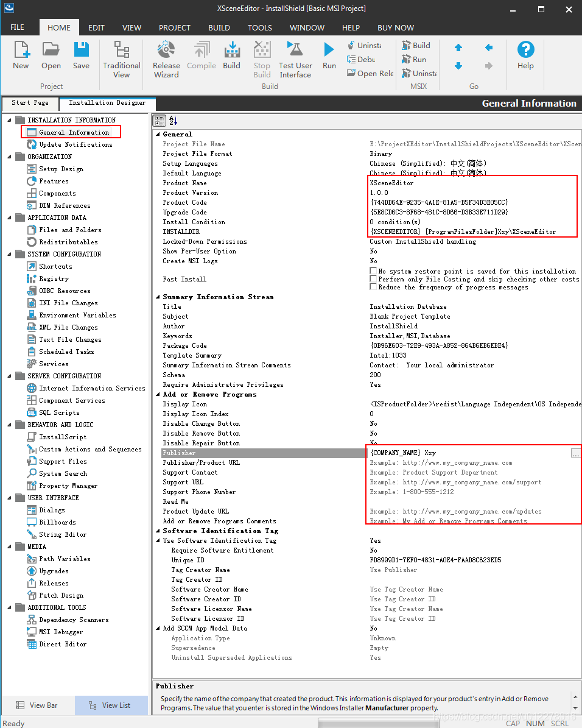Sort properties alphabetically with A-Z icon
The image size is (582, 728).
coord(173,121)
